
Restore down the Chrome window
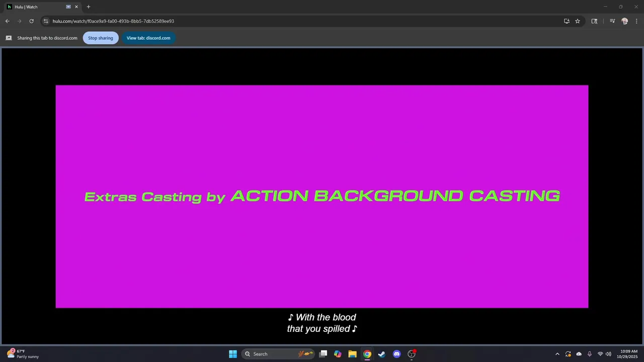click(x=620, y=7)
